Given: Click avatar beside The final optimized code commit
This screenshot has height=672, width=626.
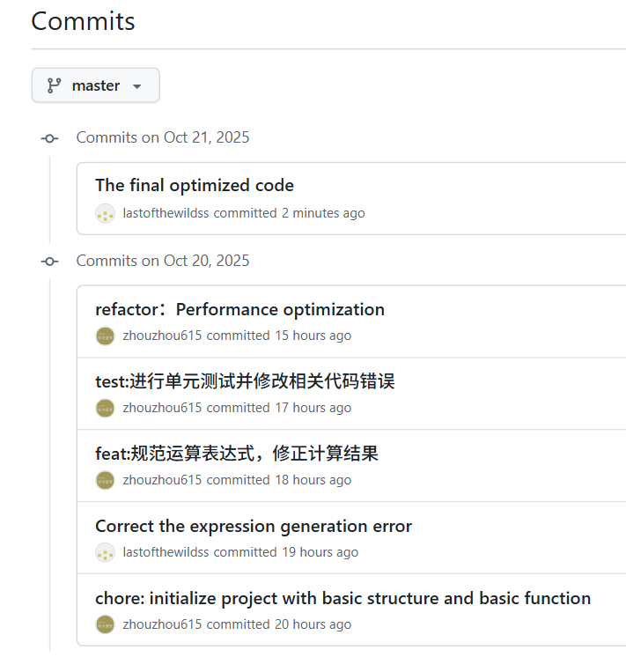Looking at the screenshot, I should click(x=106, y=213).
